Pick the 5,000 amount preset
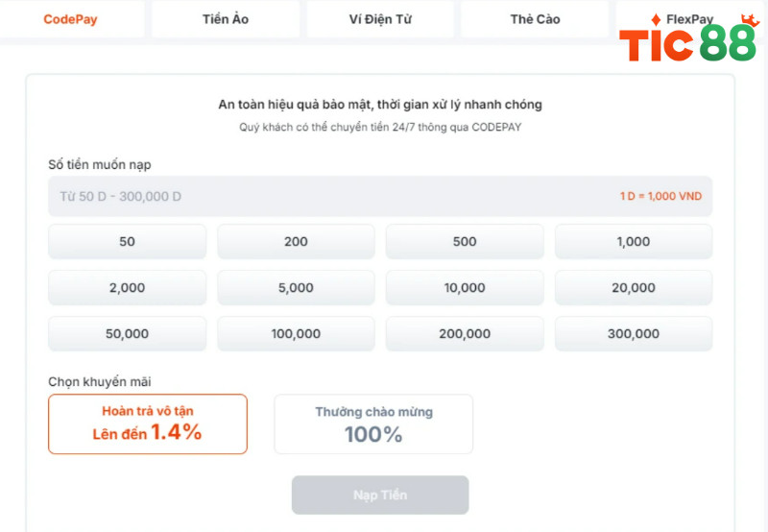The height and width of the screenshot is (532, 768). (296, 288)
